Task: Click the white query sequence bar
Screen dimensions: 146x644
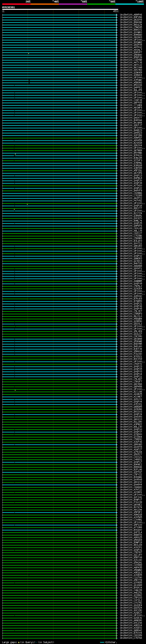Action: [60, 10]
